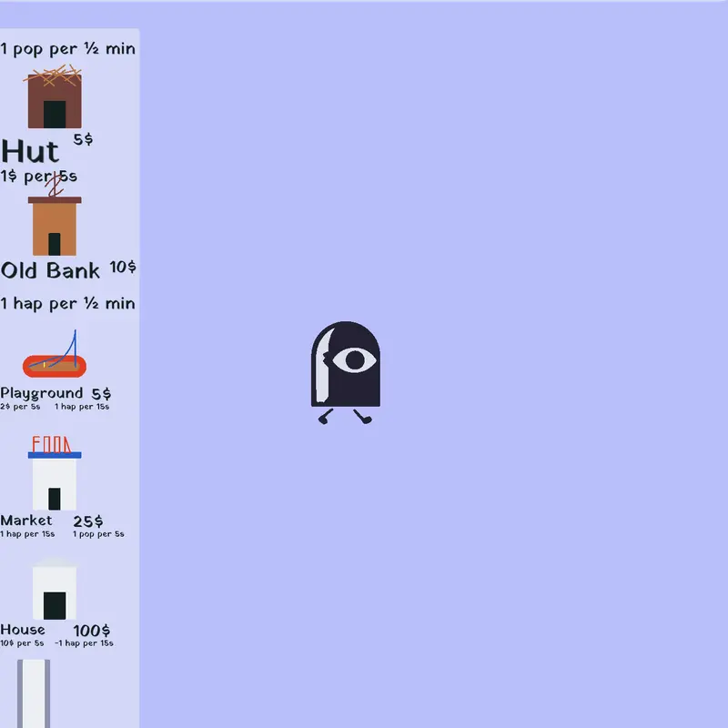Click the "House" name label
Image resolution: width=728 pixels, height=728 pixels.
pyautogui.click(x=23, y=630)
